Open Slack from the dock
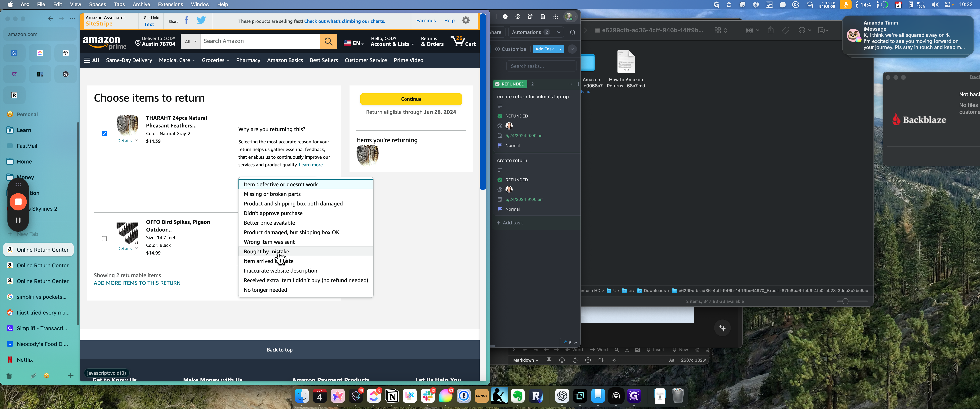980x409 pixels. [428, 396]
